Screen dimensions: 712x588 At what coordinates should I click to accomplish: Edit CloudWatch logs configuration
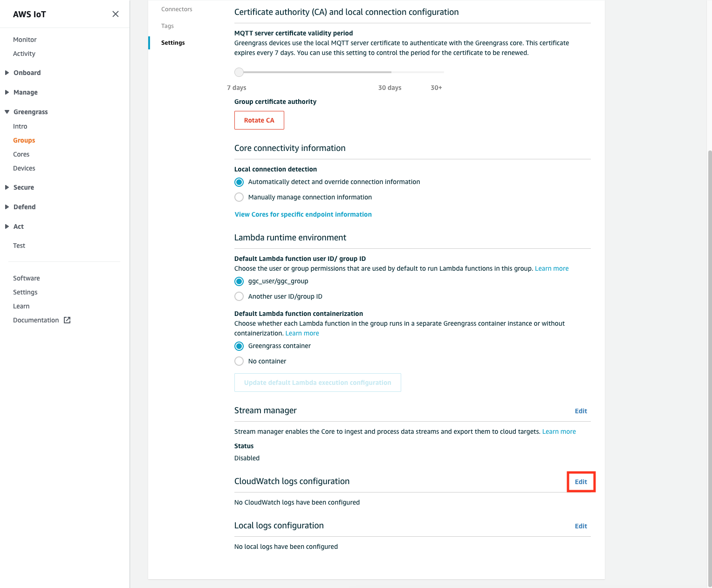coord(581,482)
